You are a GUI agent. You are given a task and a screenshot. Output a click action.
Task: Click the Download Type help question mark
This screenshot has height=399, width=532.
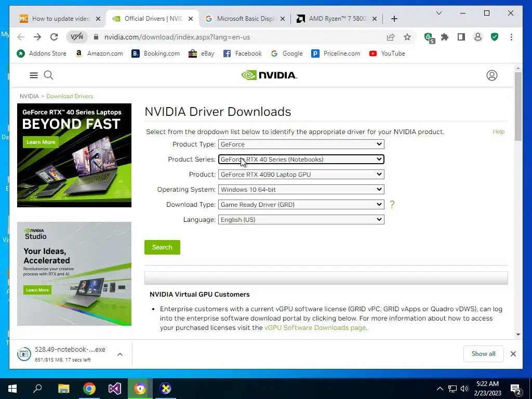pyautogui.click(x=392, y=204)
